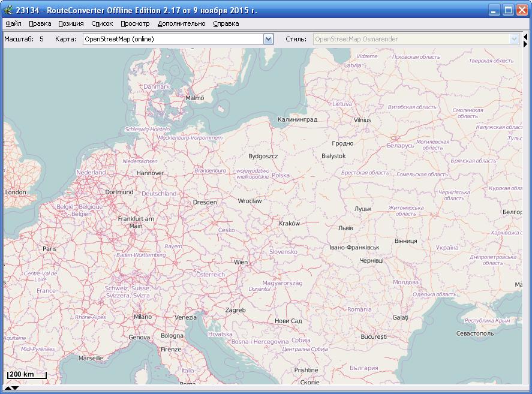This screenshot has height=394, width=532.
Task: Click the downward arrow below the map
Action: click(15, 388)
